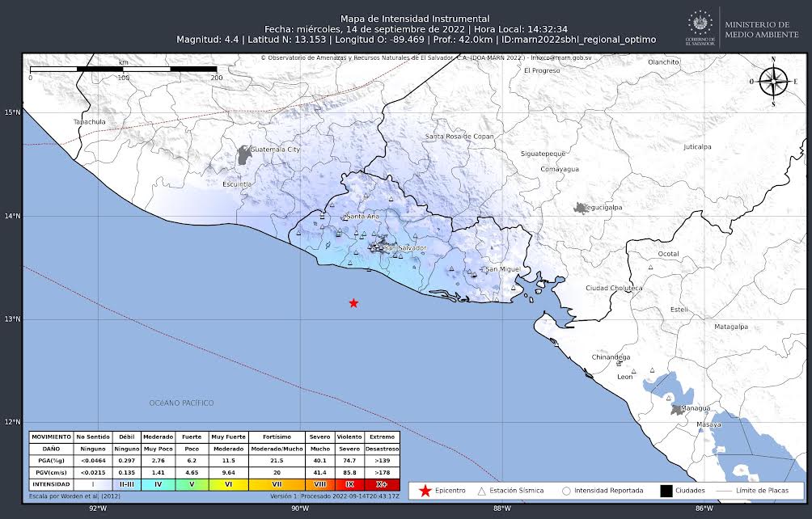Select the intensity IV cyan color cell
This screenshot has height=519, width=812.
coord(158,483)
